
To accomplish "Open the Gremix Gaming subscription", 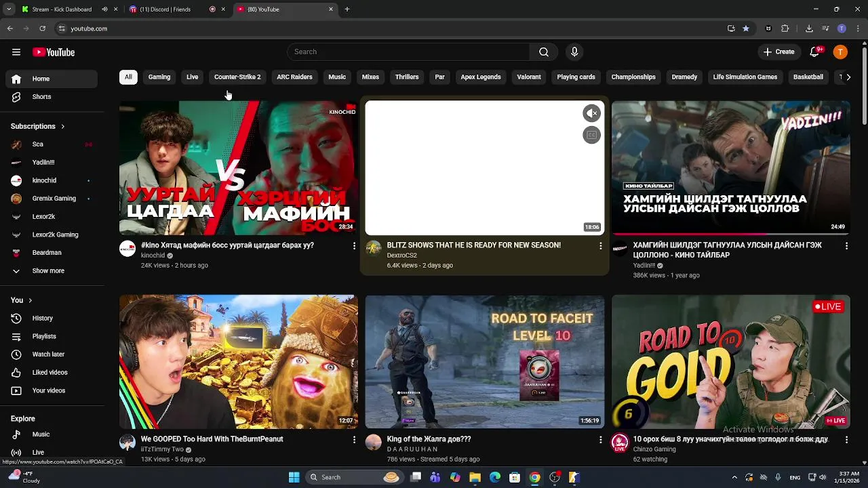I will pos(52,199).
